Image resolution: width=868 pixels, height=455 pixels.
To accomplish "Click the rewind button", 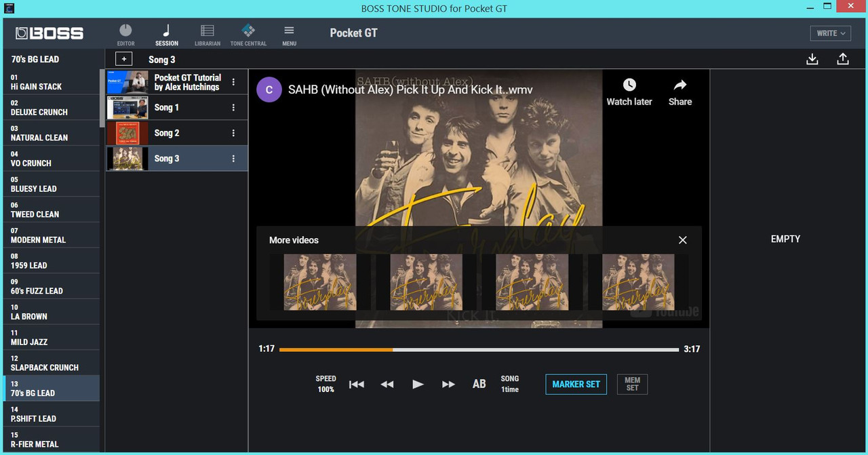I will (387, 384).
